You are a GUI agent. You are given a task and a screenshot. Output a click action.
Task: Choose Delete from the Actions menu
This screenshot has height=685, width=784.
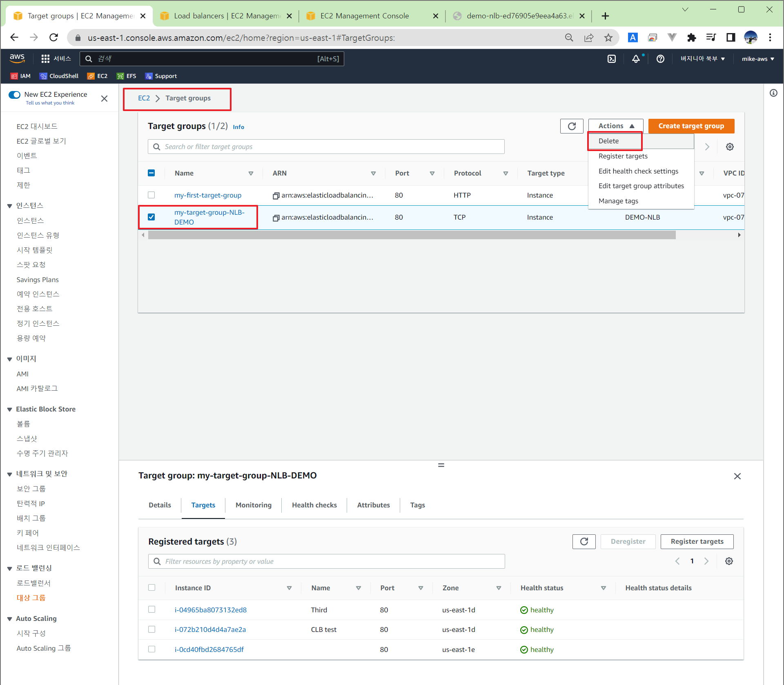click(x=608, y=141)
